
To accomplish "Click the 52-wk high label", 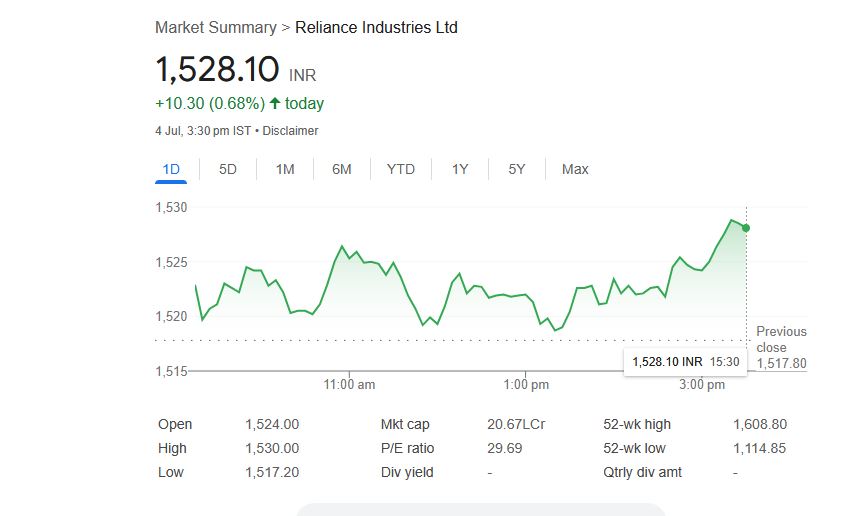I will 637,424.
